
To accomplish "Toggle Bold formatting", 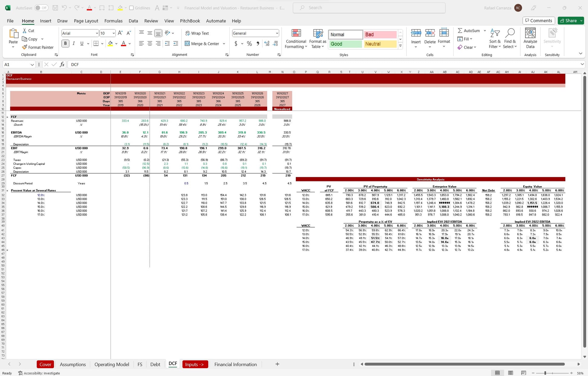I will coord(65,44).
